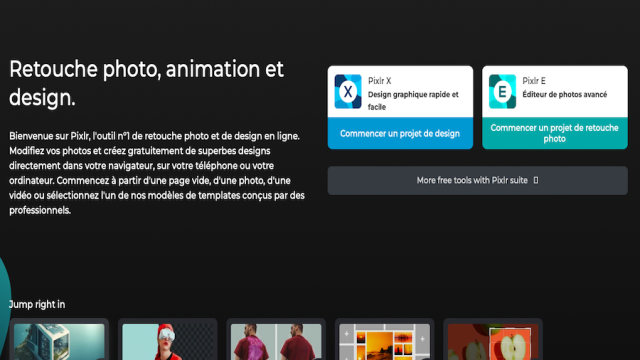Click the 'Jump right in' heading
The height and width of the screenshot is (360, 640).
click(37, 304)
